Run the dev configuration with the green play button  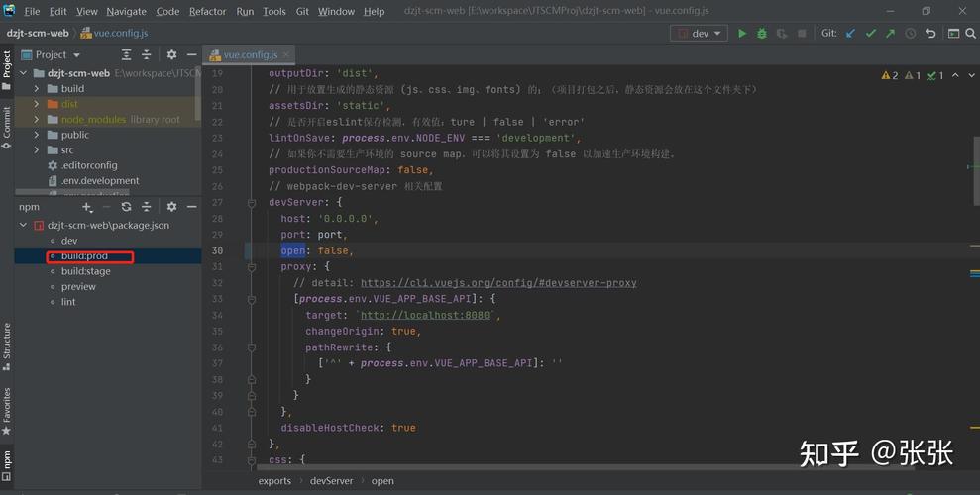pos(741,33)
